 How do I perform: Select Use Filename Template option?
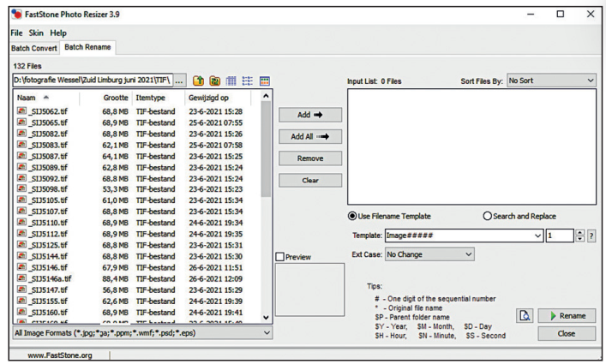point(352,216)
